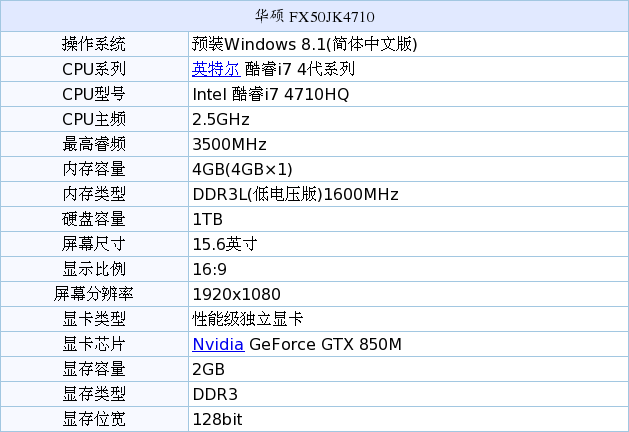Click the 操作系统 label cell

click(x=94, y=44)
